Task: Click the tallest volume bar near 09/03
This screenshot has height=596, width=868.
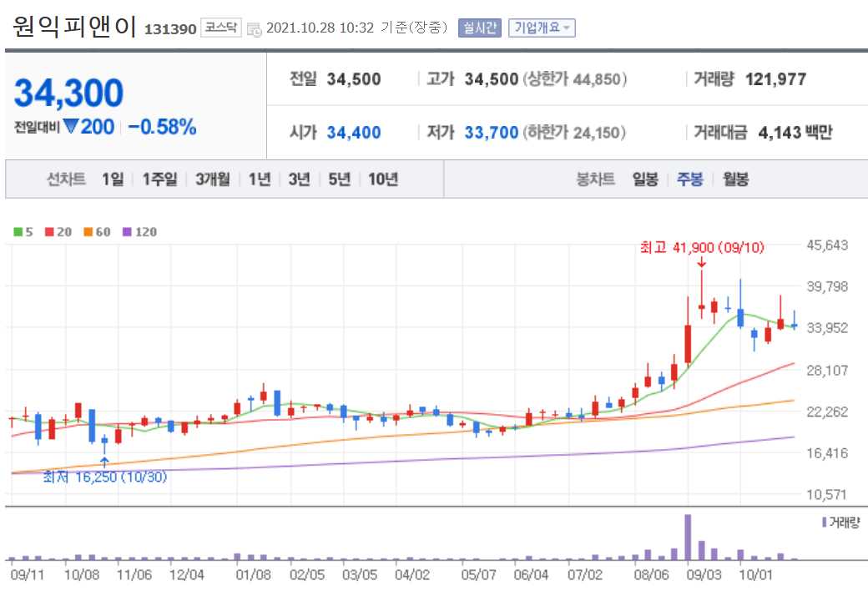Action: 688,538
